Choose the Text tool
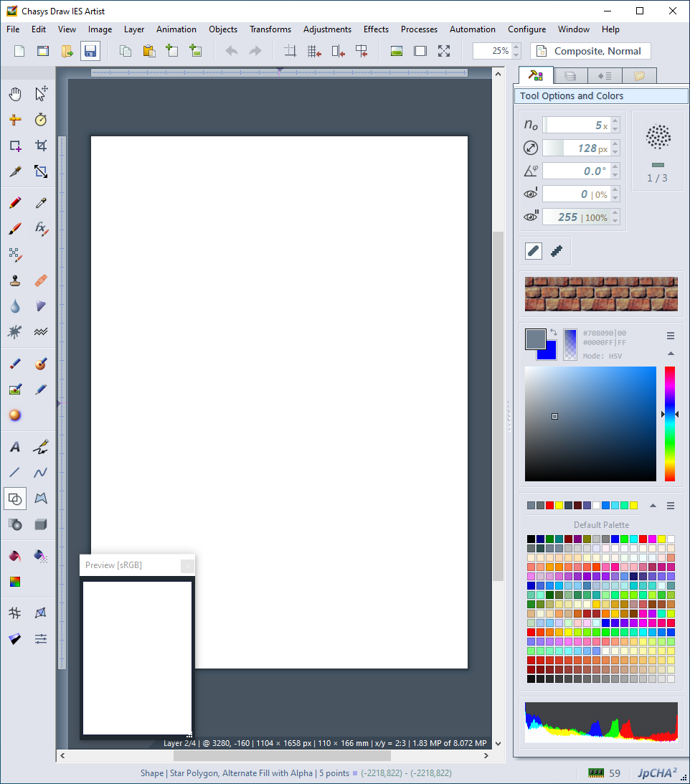 point(15,447)
